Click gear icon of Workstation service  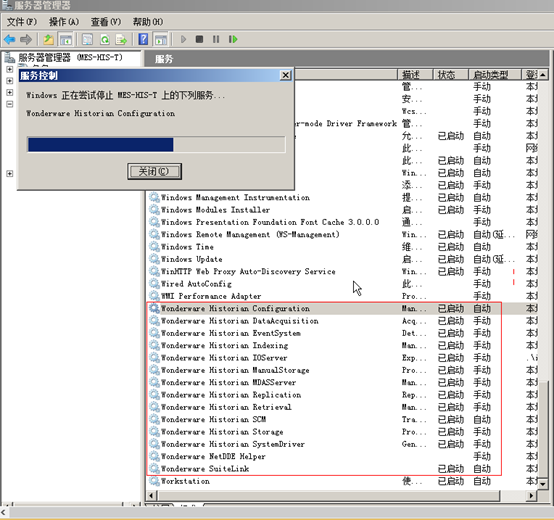(154, 481)
